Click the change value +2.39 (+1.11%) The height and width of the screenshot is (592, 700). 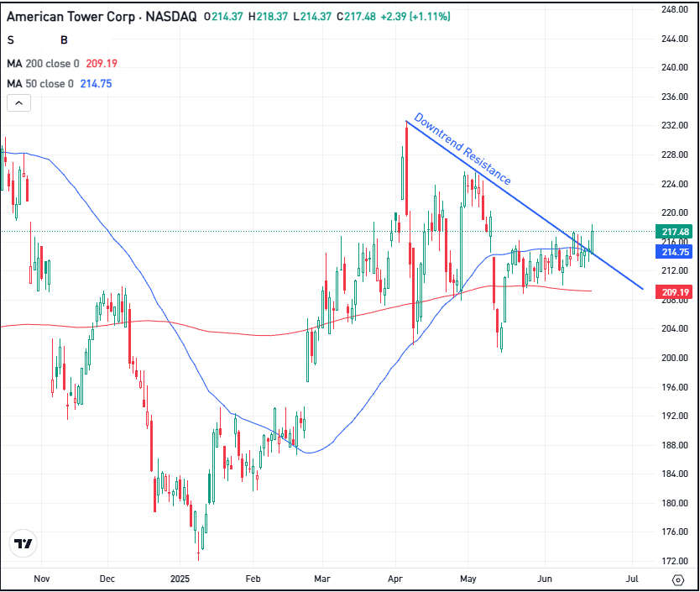[415, 17]
